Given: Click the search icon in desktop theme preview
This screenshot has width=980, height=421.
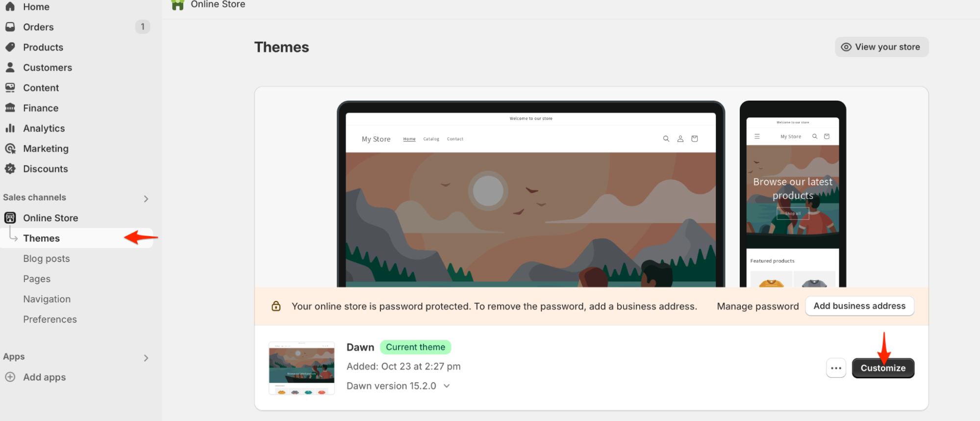Looking at the screenshot, I should pos(666,139).
